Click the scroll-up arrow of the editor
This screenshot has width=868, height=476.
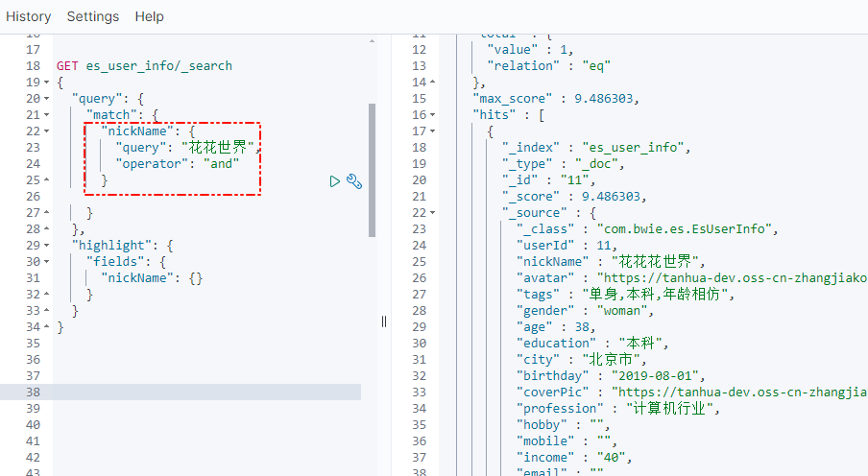tap(372, 41)
